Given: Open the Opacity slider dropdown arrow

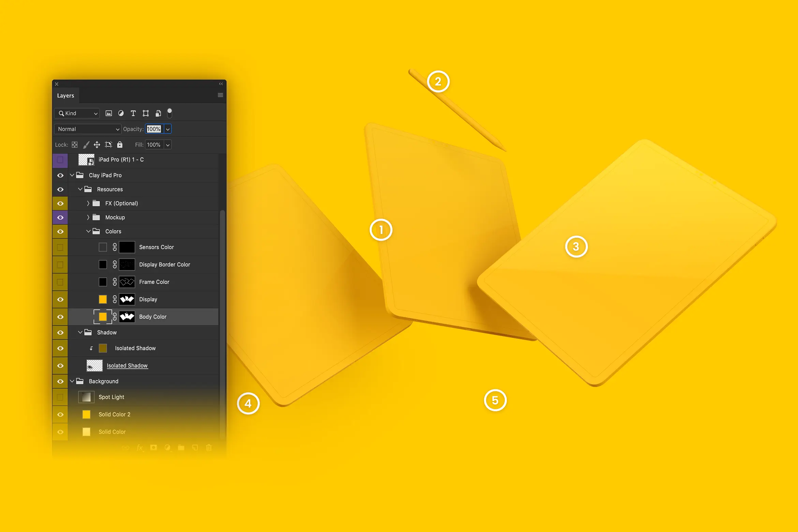Looking at the screenshot, I should 167,129.
